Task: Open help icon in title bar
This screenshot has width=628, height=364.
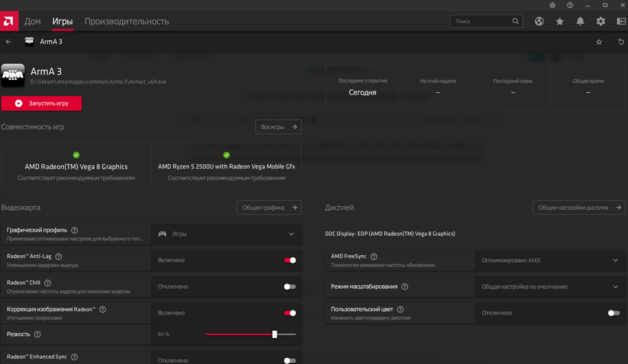Action: tap(570, 5)
